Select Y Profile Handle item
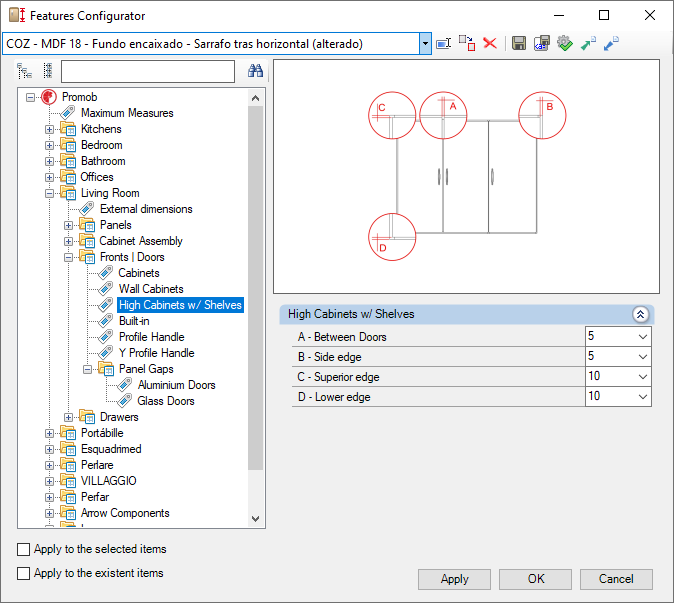The image size is (674, 603). 156,353
